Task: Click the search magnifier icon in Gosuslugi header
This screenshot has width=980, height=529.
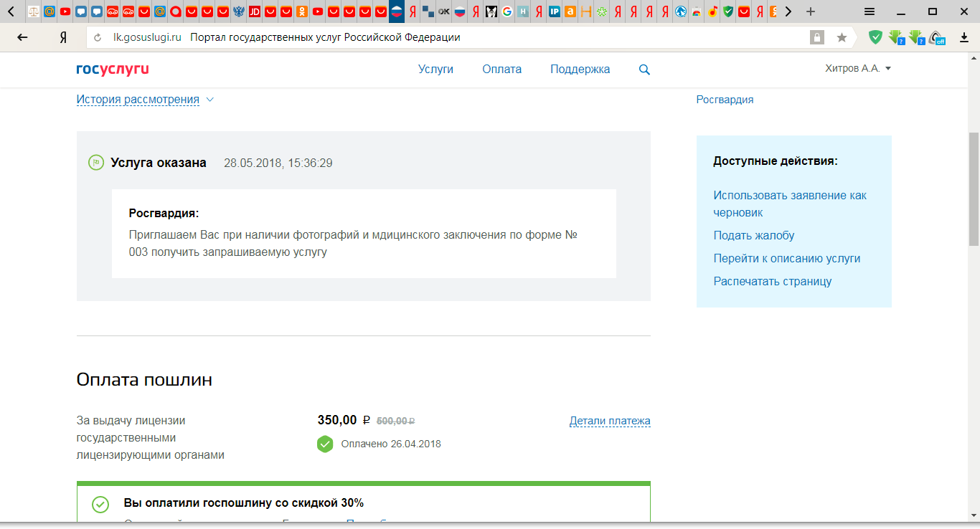Action: click(644, 70)
